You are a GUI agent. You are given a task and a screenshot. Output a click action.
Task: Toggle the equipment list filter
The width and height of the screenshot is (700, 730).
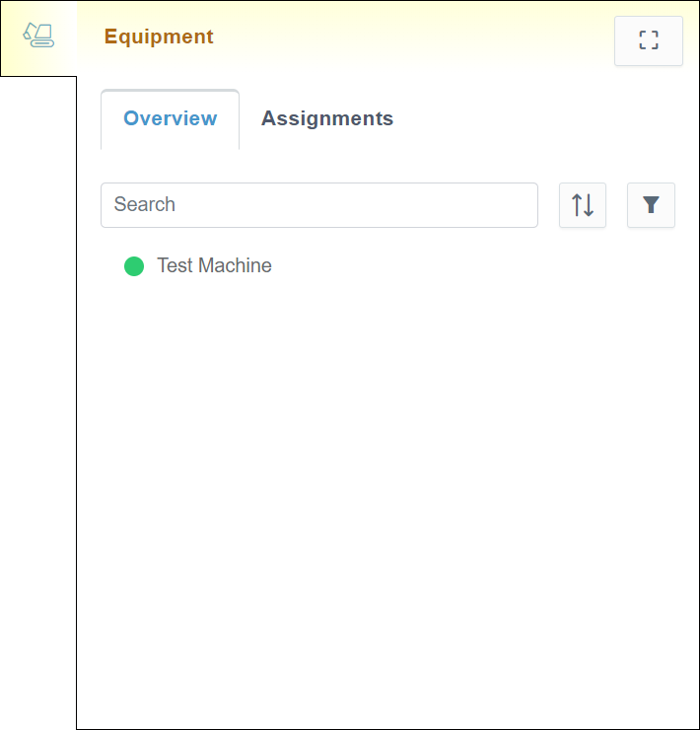(x=651, y=205)
